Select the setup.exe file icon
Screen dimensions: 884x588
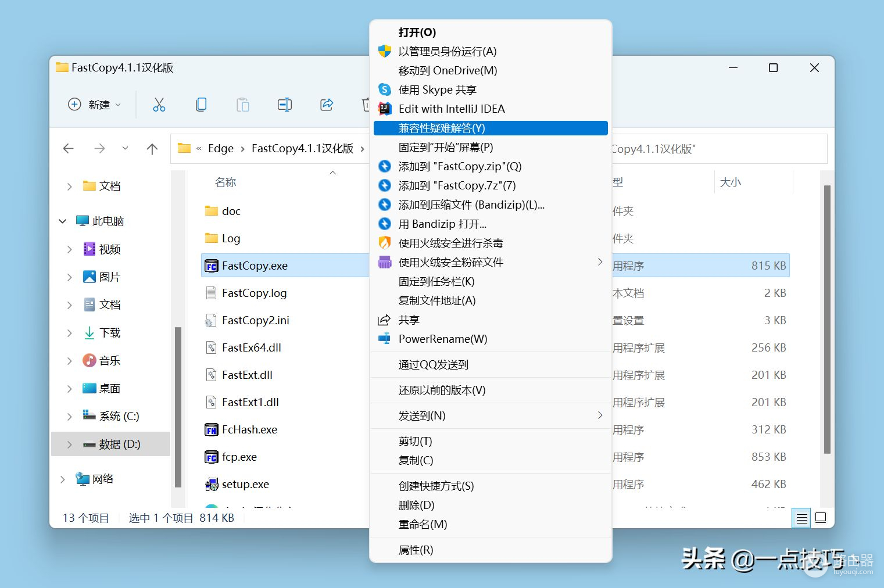pyautogui.click(x=212, y=485)
